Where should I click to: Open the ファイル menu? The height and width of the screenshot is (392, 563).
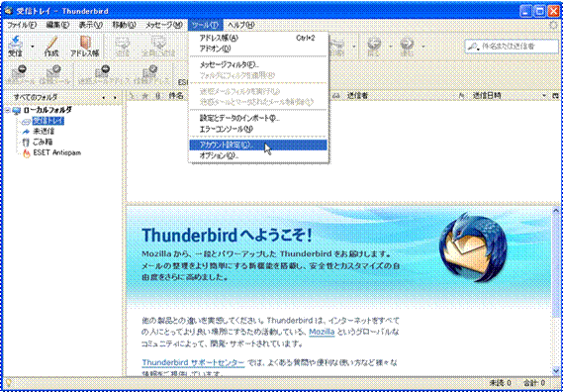pyautogui.click(x=22, y=25)
